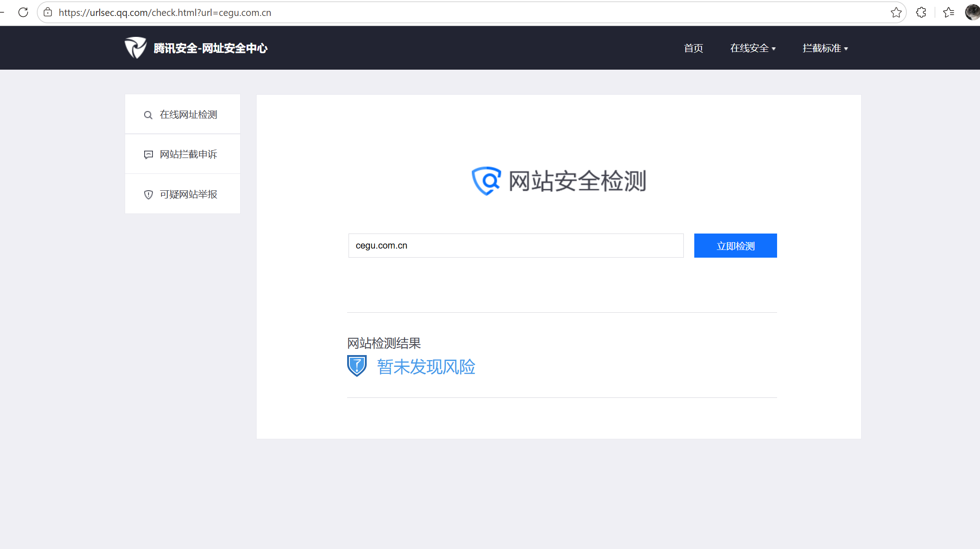Expand the 在线安全 dropdown menu
This screenshot has height=549, width=980.
coord(753,48)
